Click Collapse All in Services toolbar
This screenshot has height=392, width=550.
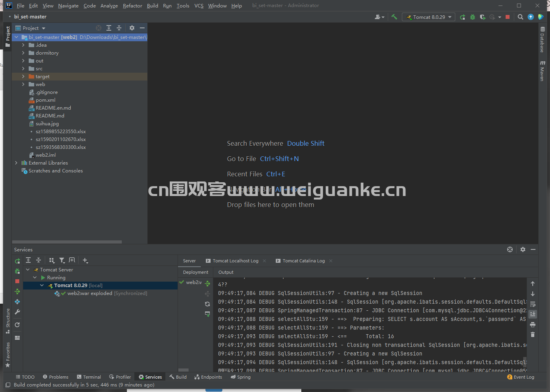click(38, 260)
